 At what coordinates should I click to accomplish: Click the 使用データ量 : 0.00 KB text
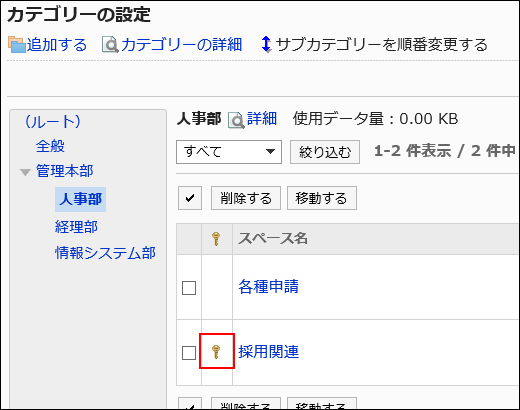375,119
